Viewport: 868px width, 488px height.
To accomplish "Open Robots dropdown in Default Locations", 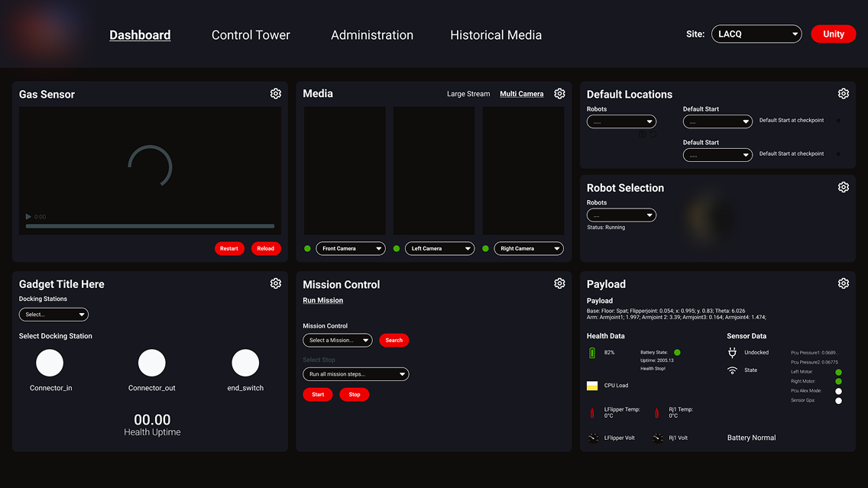I will (x=622, y=121).
